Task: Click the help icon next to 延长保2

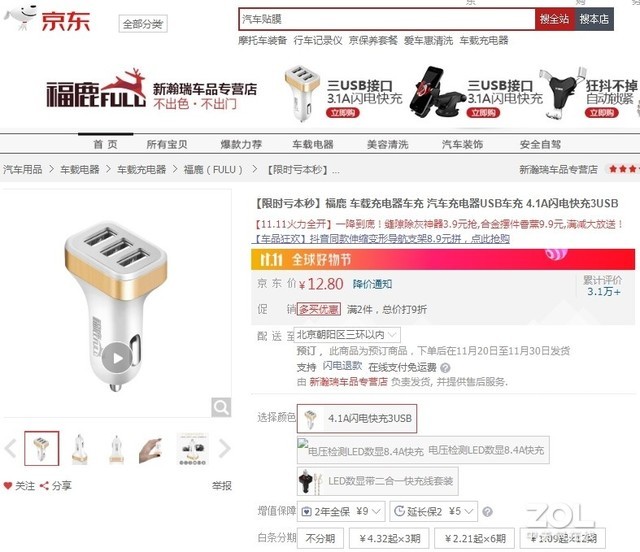Action: [487, 511]
